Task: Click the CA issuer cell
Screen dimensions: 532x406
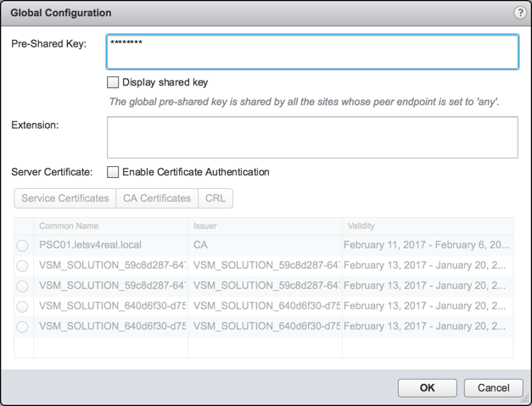Action: 201,246
